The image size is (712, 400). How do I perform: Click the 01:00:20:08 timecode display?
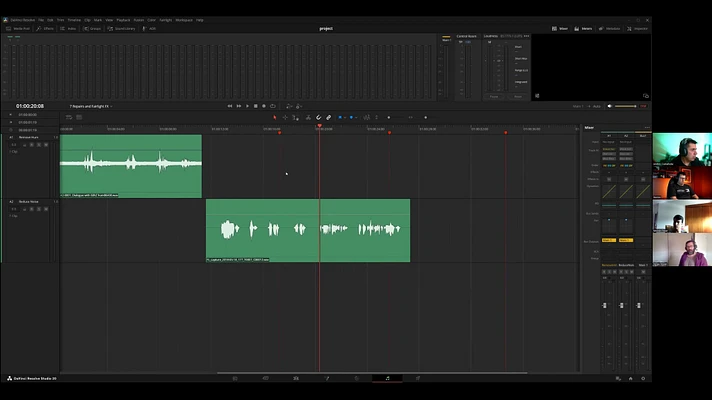(x=30, y=106)
